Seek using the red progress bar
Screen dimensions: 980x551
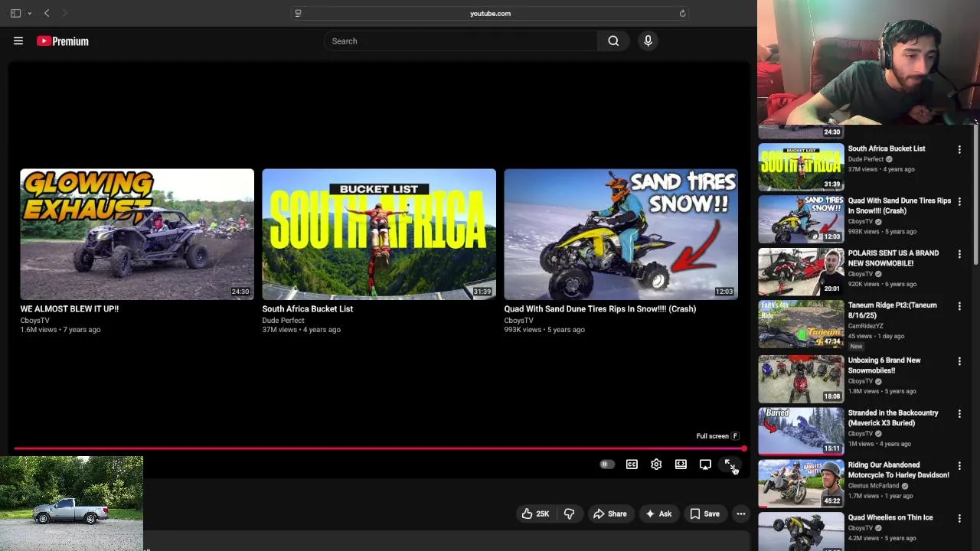(x=379, y=448)
